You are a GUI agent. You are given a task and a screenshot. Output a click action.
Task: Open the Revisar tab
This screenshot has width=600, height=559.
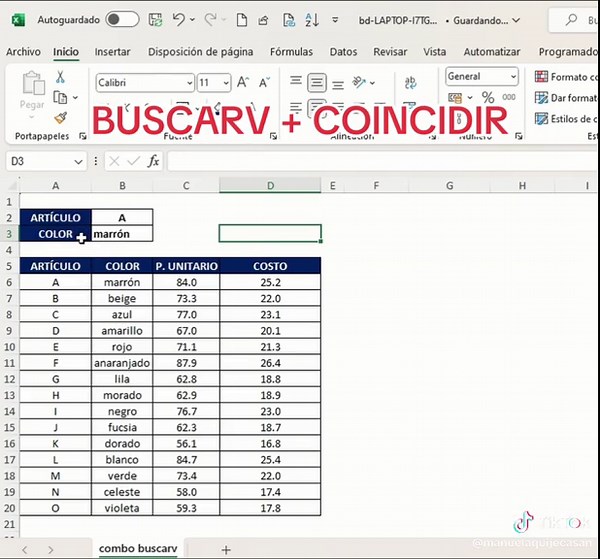click(390, 52)
